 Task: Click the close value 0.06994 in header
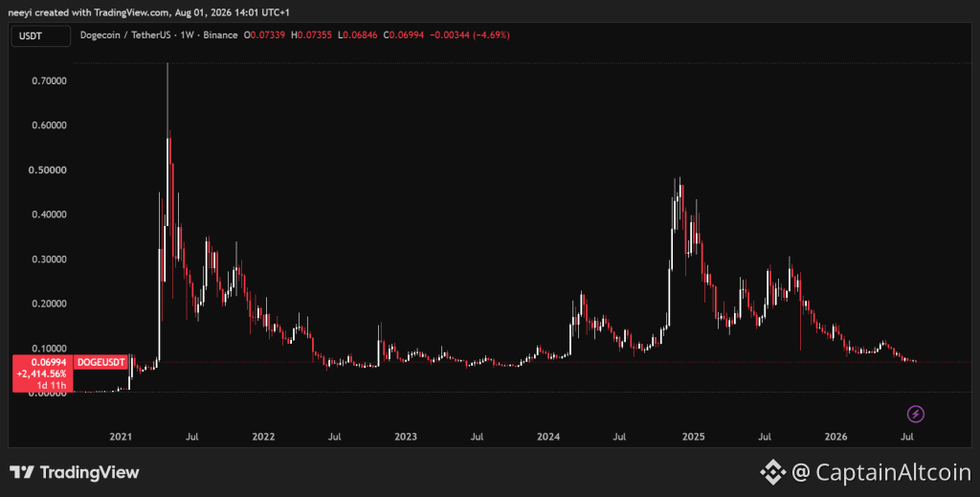(406, 35)
